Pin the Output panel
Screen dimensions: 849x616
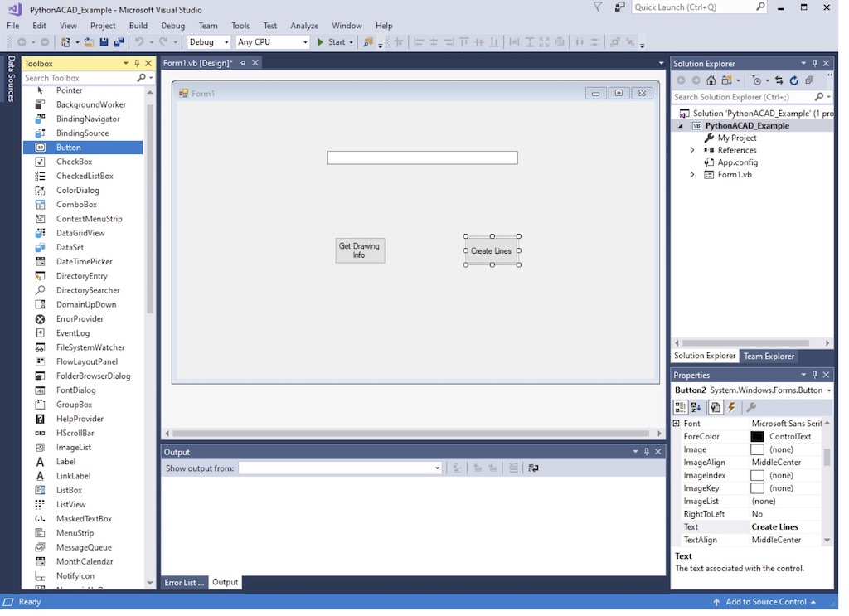tap(647, 452)
